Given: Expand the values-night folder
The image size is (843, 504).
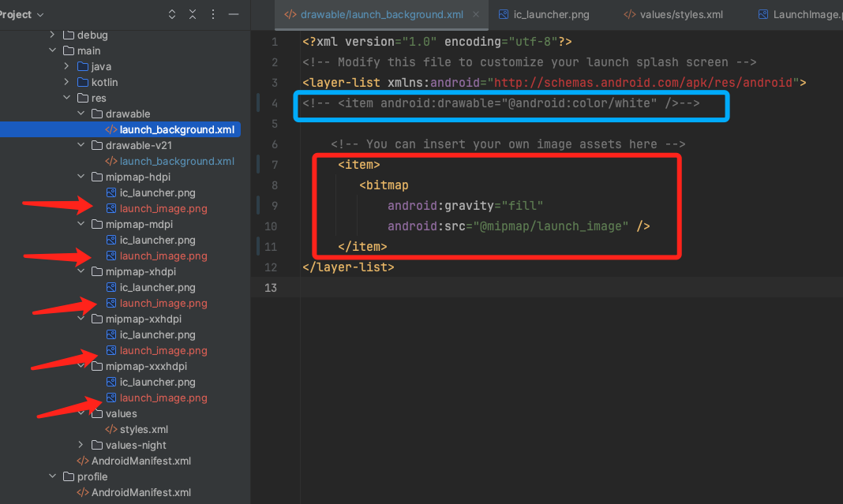Looking at the screenshot, I should tap(81, 445).
